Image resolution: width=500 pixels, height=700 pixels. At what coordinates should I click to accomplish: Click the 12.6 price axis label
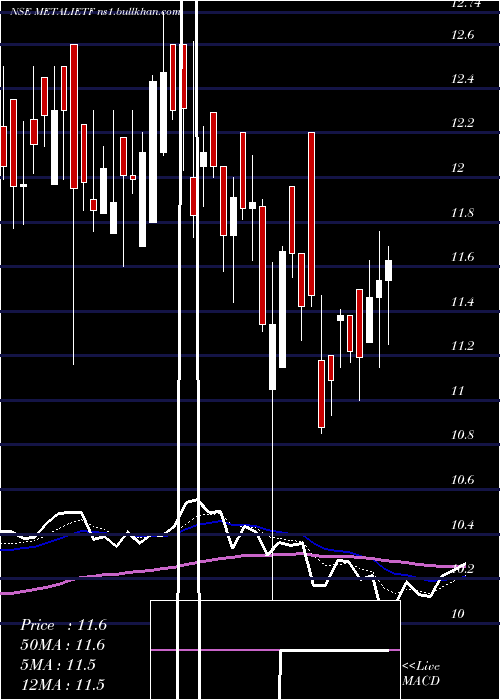(x=463, y=35)
